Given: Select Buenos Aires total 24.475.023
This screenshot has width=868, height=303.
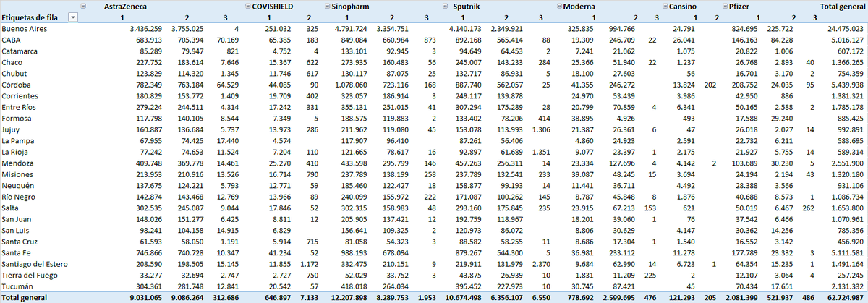Looking at the screenshot, I should 845,29.
